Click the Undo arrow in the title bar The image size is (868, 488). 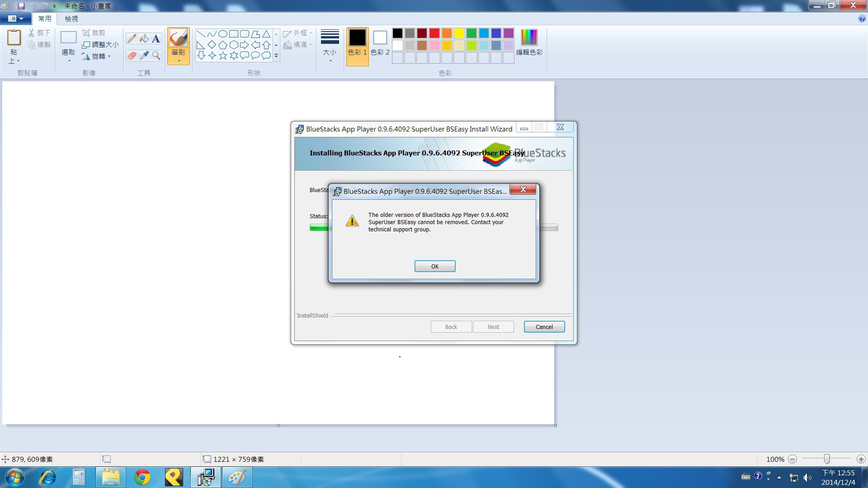click(x=33, y=6)
